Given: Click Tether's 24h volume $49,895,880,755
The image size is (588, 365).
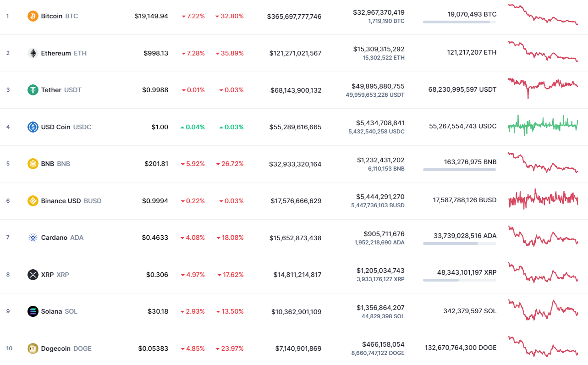Looking at the screenshot, I should tap(378, 86).
